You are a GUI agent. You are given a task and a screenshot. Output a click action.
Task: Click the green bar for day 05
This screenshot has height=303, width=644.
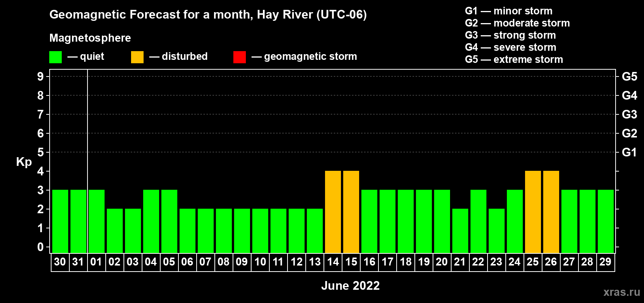coord(169,221)
